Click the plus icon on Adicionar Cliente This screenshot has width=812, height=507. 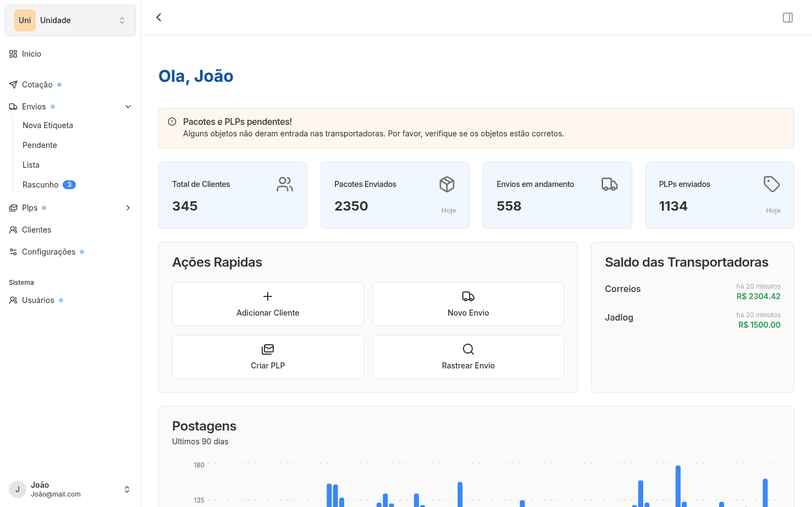[268, 296]
